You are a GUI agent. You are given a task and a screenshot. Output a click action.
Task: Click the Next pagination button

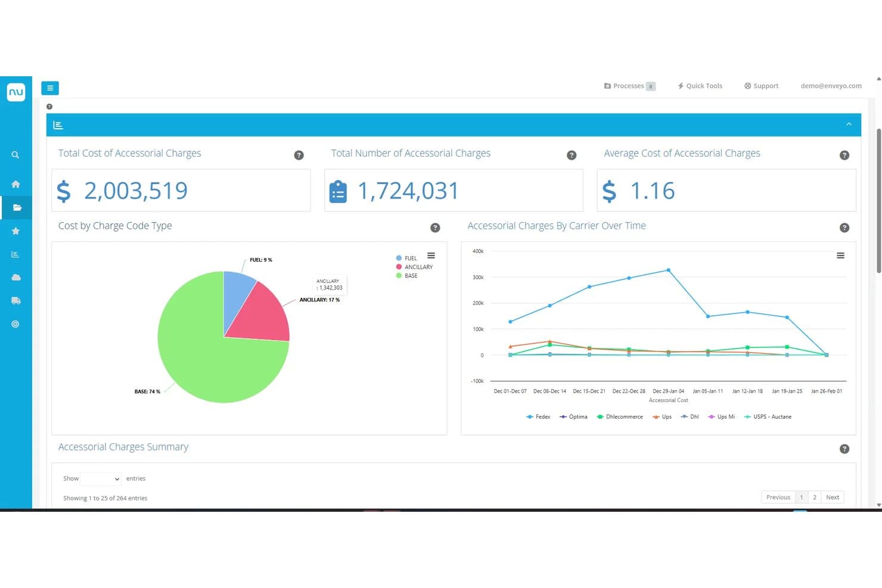(833, 497)
